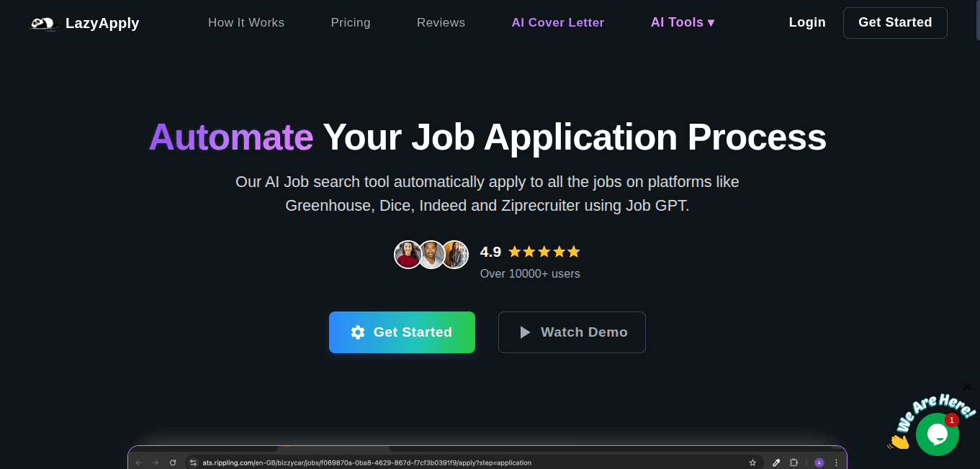Expand the AI Tools dropdown menu
980x469 pixels.
[x=683, y=23]
